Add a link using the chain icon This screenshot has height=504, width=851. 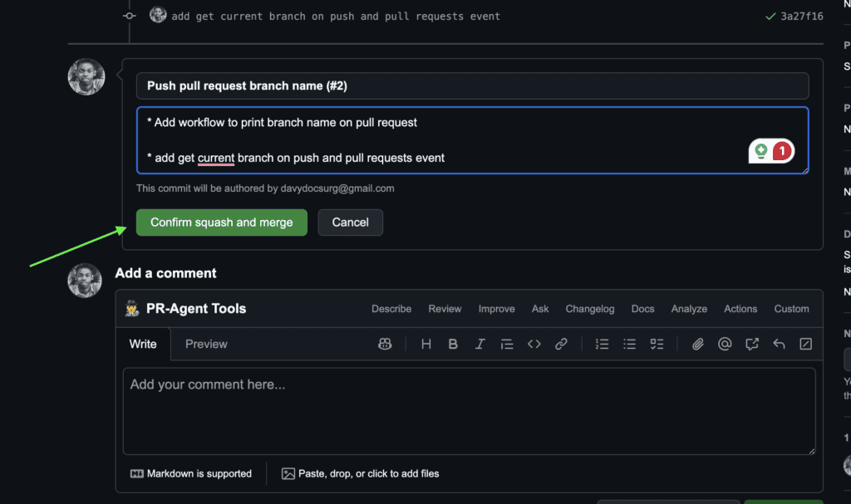(x=561, y=344)
